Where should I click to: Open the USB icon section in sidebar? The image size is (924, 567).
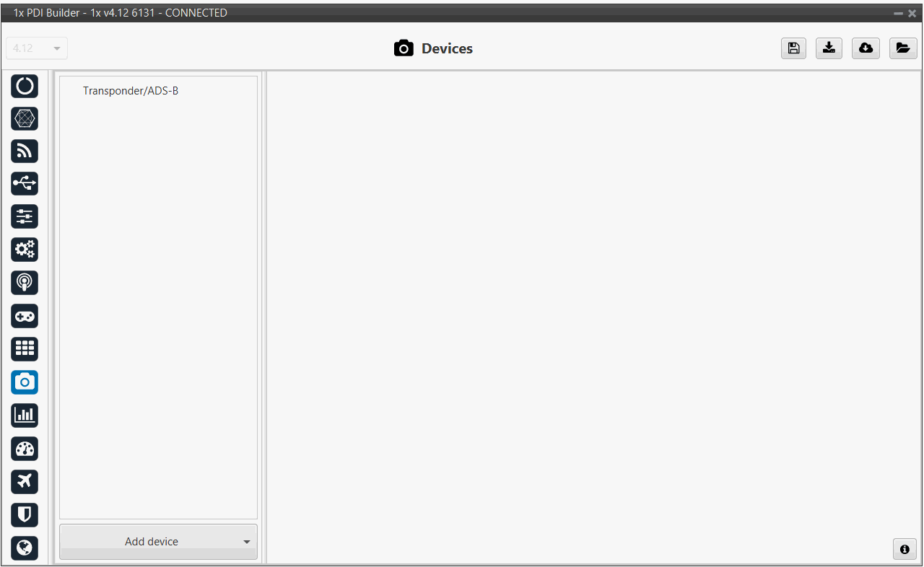click(x=25, y=184)
